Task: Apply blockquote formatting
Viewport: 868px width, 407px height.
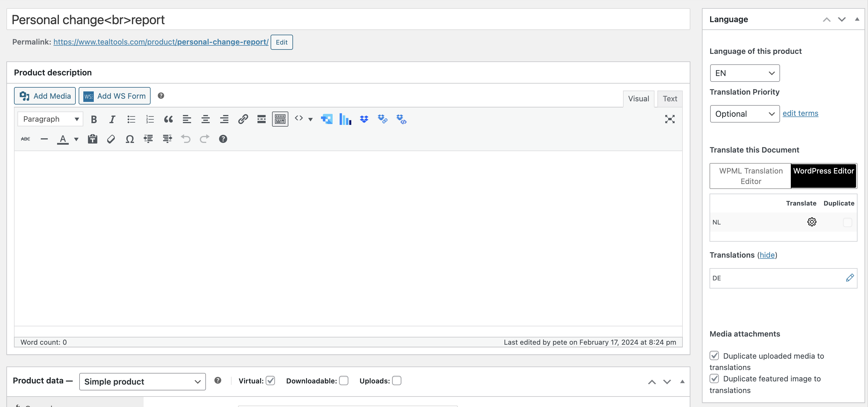Action: point(168,119)
